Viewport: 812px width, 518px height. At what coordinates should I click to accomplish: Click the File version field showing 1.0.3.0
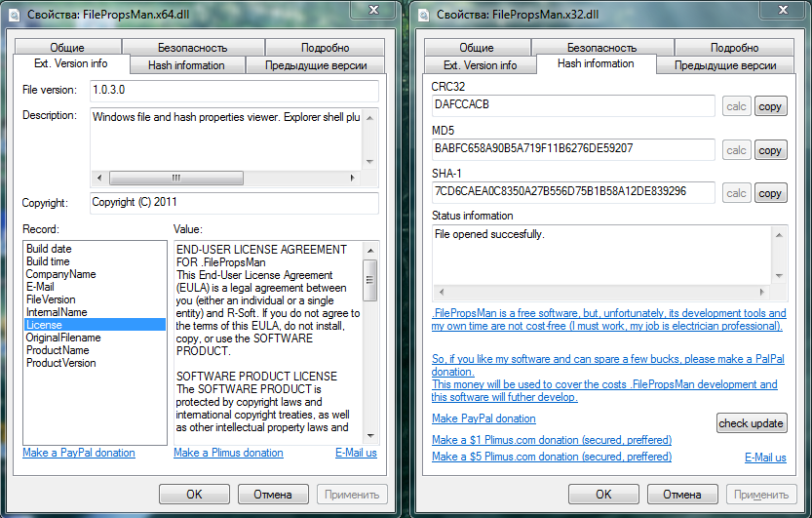pos(234,90)
